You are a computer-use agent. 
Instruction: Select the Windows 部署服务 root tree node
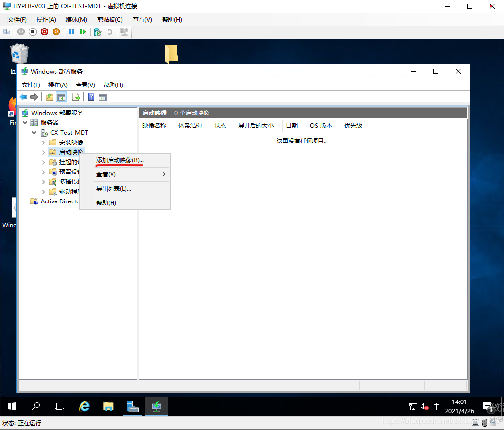pos(57,113)
